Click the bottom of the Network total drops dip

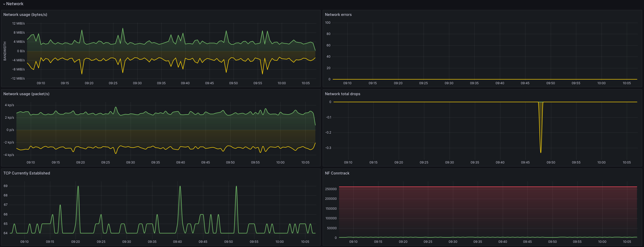coord(541,152)
